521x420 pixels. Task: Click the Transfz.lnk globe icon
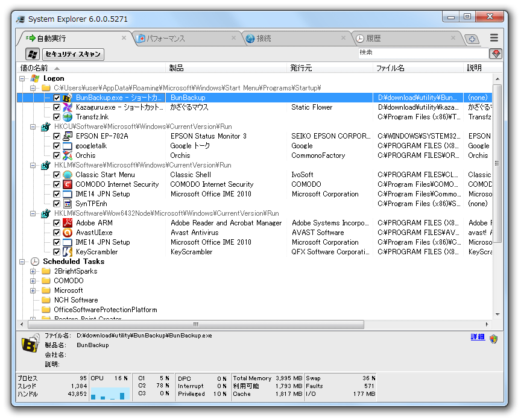point(68,117)
